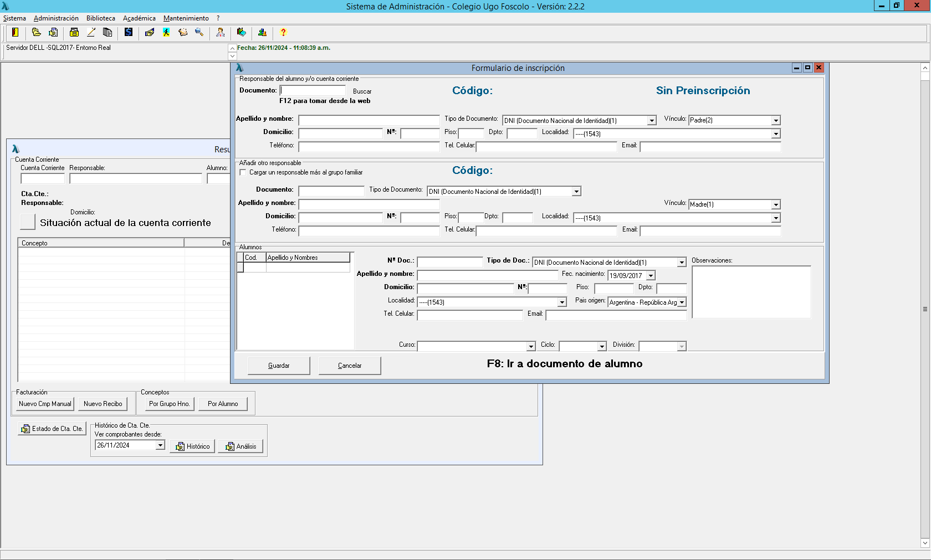This screenshot has height=560, width=931.
Task: Click the alumno Nº Doc. field
Action: [x=450, y=262]
